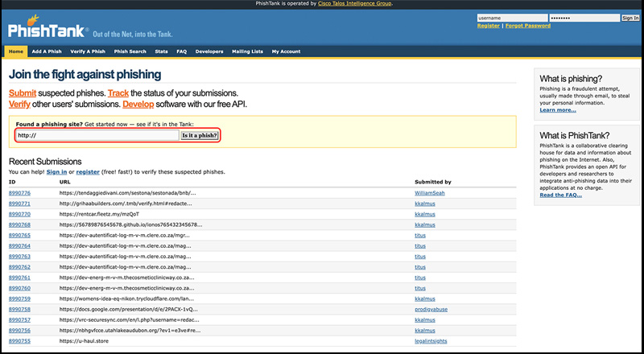Click the password input field
This screenshot has height=354, width=644.
(584, 18)
